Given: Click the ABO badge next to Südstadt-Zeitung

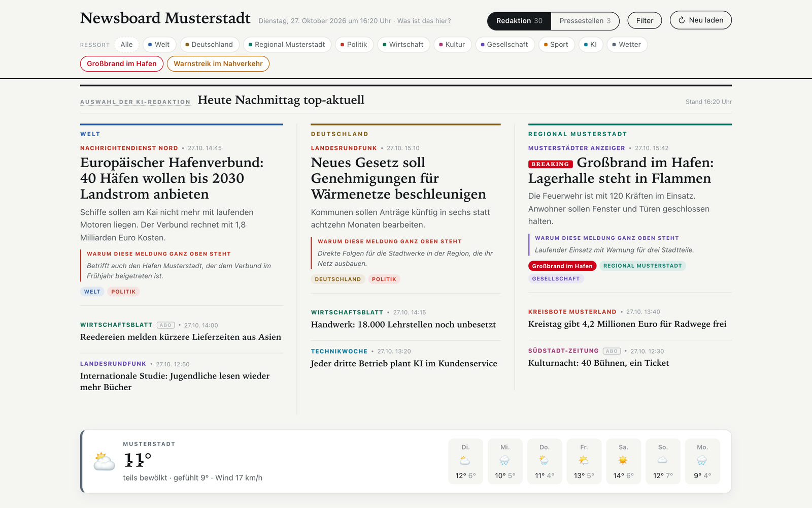Looking at the screenshot, I should pos(612,351).
